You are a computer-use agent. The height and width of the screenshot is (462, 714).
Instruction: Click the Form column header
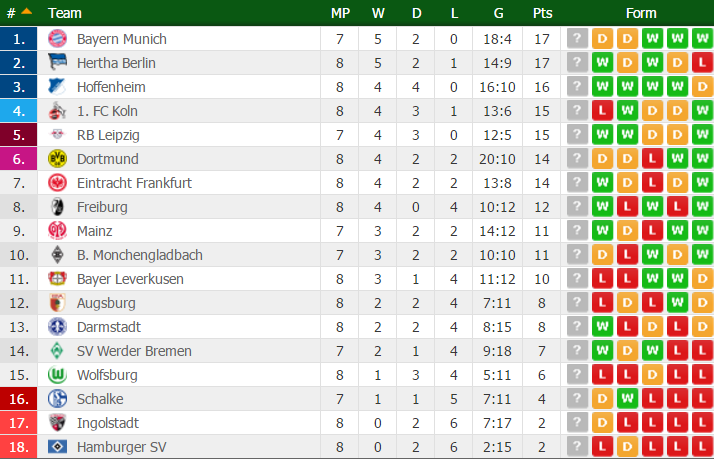641,13
